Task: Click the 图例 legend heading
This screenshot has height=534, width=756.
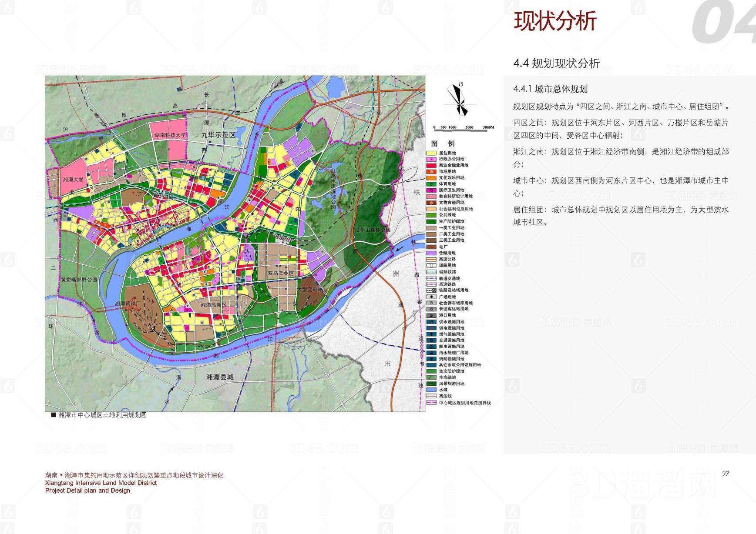Action: click(443, 144)
